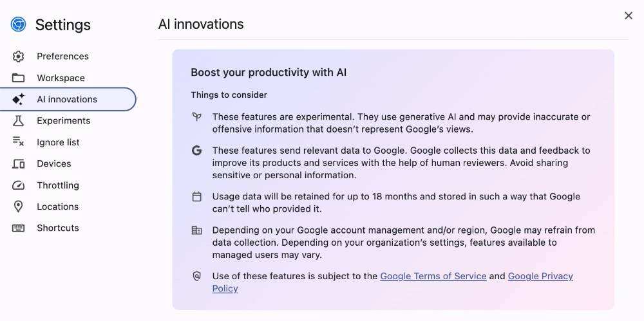Show the Shortcuts settings page

coord(58,228)
